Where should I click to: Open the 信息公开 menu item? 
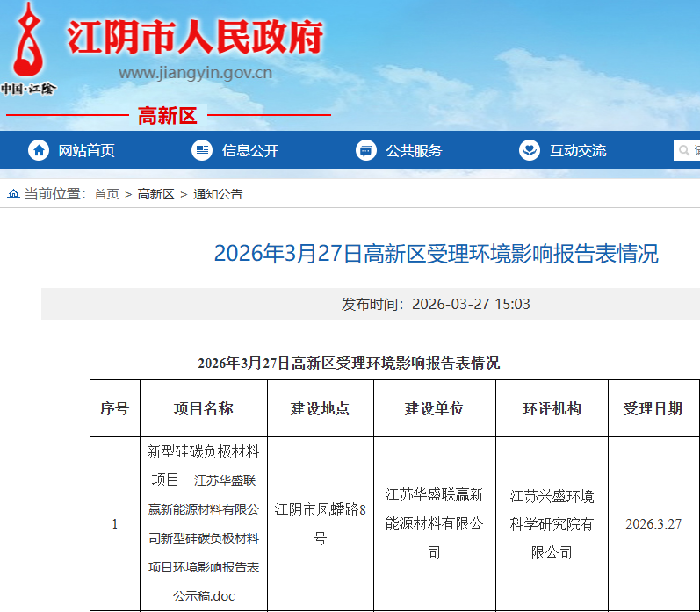(x=250, y=150)
